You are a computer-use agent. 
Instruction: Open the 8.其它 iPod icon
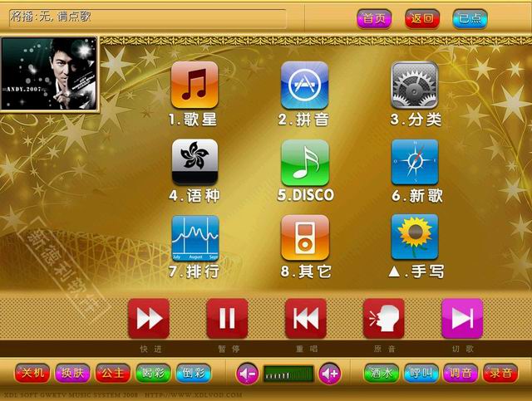click(305, 237)
